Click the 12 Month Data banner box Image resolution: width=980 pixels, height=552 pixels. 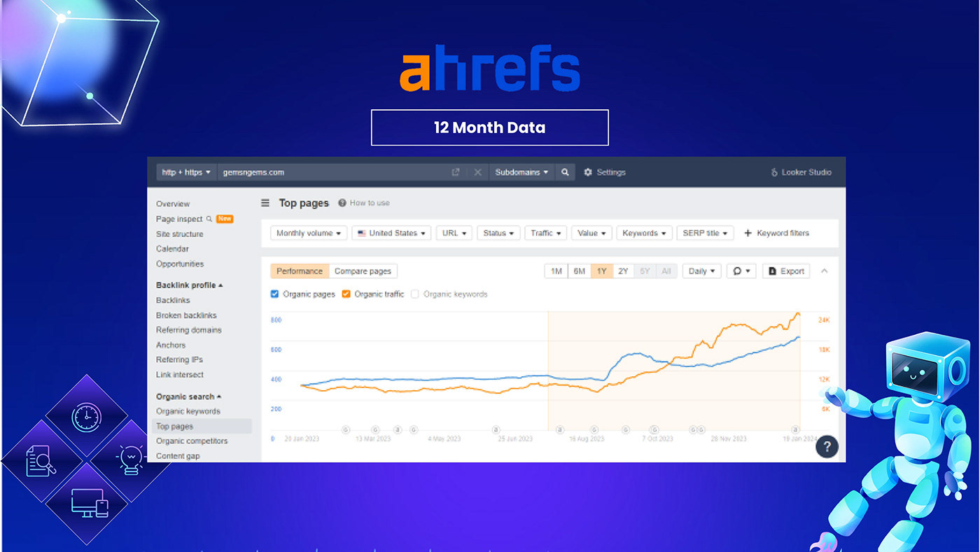click(x=489, y=127)
